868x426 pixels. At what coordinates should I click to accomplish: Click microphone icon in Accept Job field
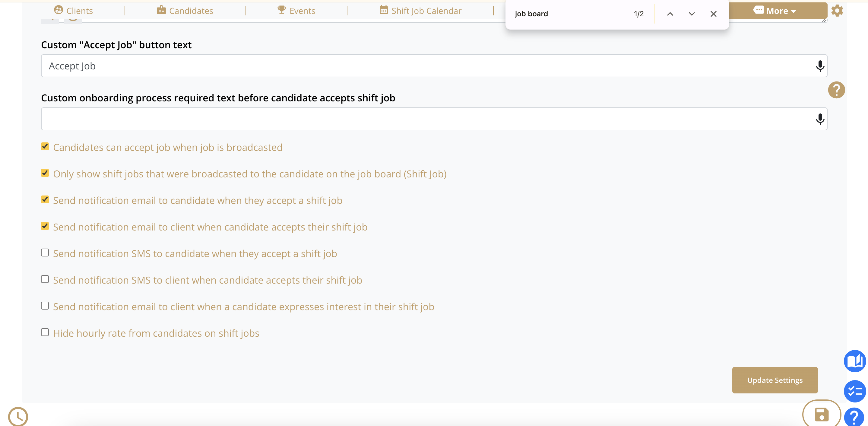pos(820,66)
